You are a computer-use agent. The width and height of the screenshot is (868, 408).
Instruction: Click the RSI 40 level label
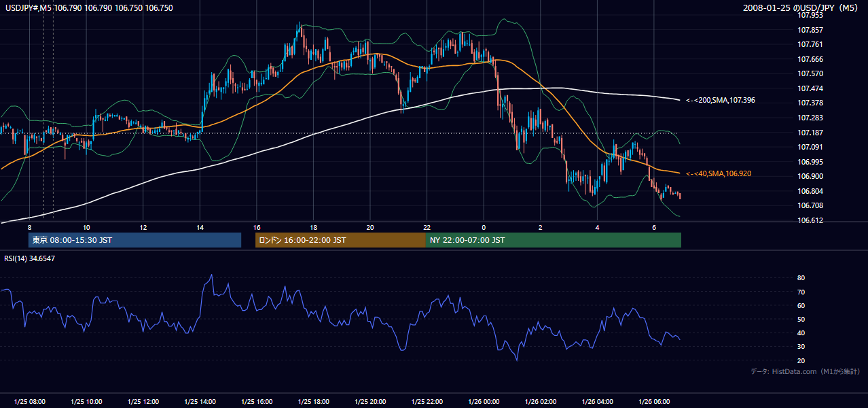801,333
